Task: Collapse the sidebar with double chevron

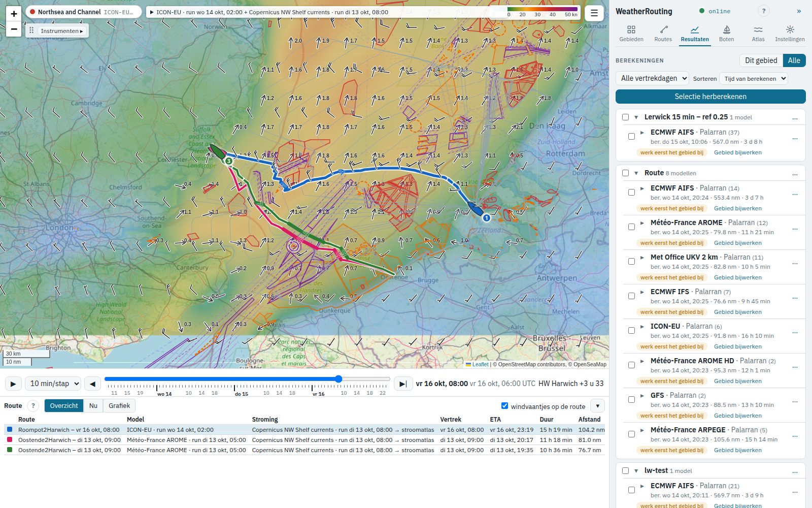Action: [799, 11]
